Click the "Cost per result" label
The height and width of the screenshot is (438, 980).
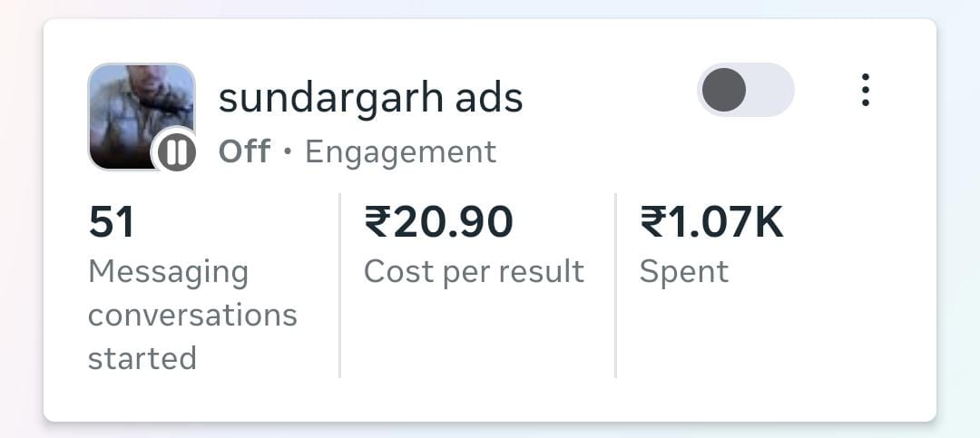click(x=474, y=271)
